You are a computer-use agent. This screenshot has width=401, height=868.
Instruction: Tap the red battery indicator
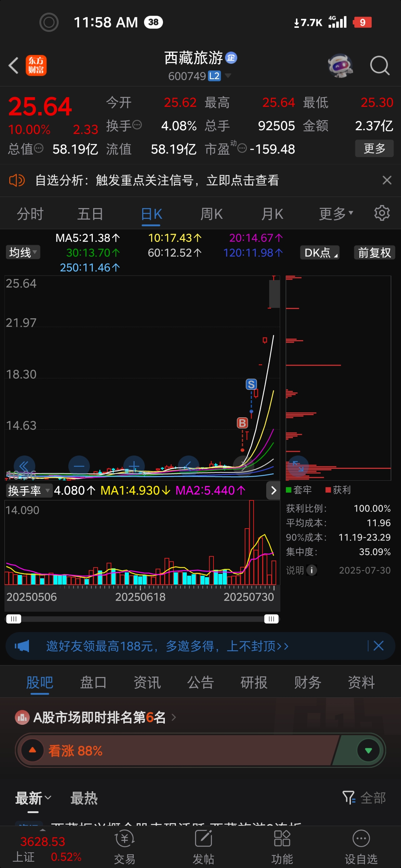362,22
